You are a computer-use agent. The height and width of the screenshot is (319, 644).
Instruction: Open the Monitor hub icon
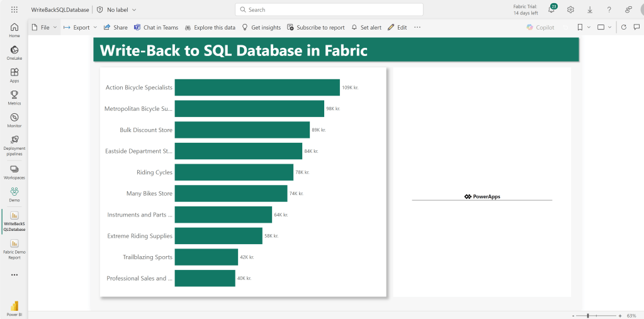click(14, 120)
